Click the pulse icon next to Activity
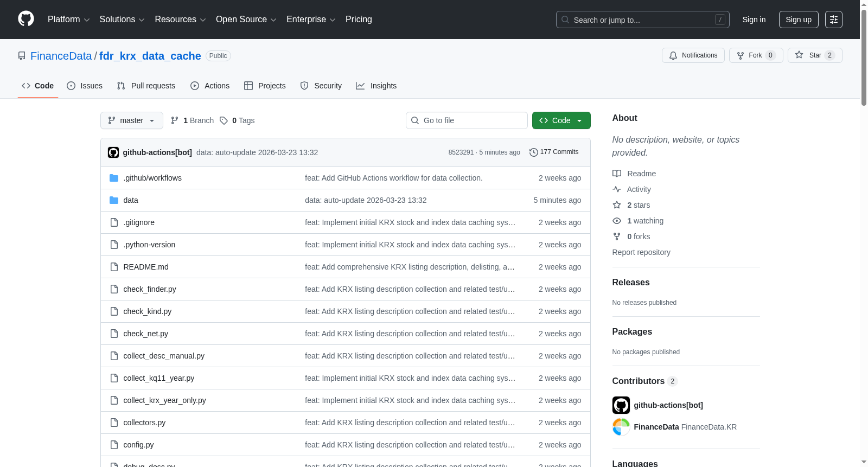 tap(617, 189)
